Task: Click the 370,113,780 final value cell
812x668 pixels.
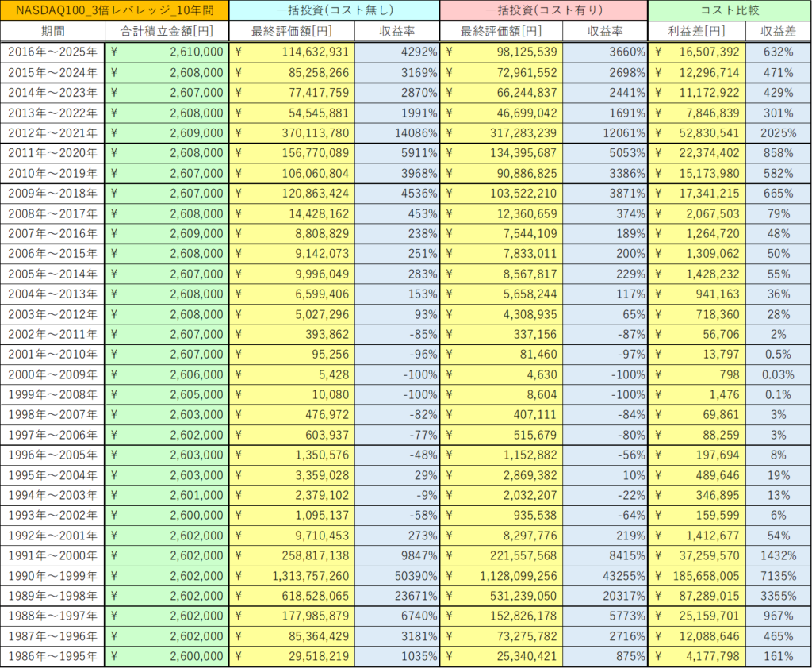Action: (x=292, y=132)
